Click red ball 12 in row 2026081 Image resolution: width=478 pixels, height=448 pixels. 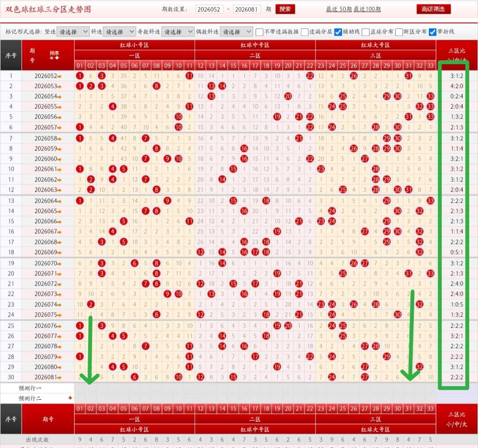[200, 377]
